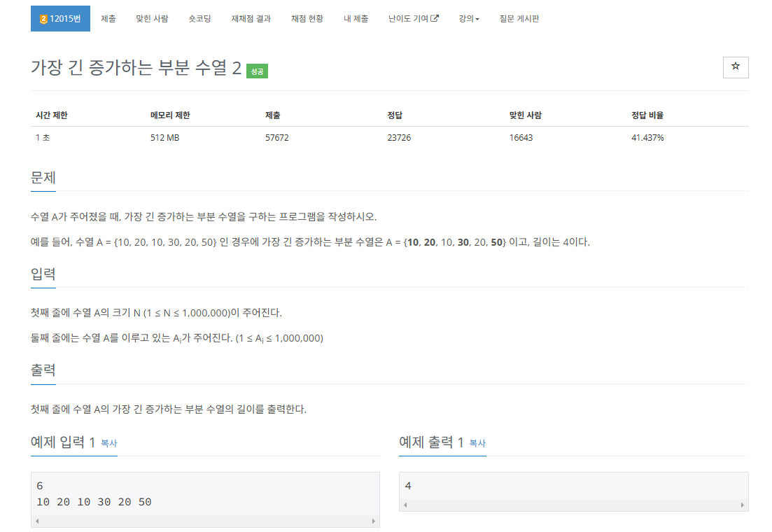The width and height of the screenshot is (772, 532).
Task: Click the memory limit value 512 MB
Action: pyautogui.click(x=165, y=138)
